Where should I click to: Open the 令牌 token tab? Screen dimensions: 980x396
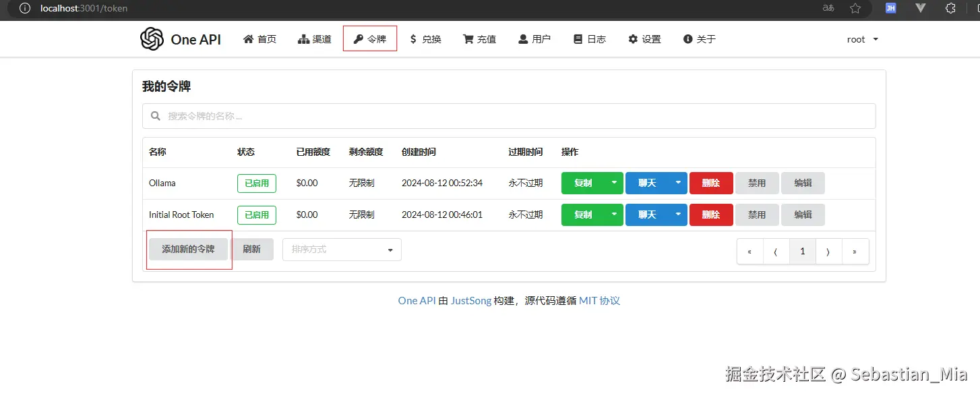(x=369, y=39)
